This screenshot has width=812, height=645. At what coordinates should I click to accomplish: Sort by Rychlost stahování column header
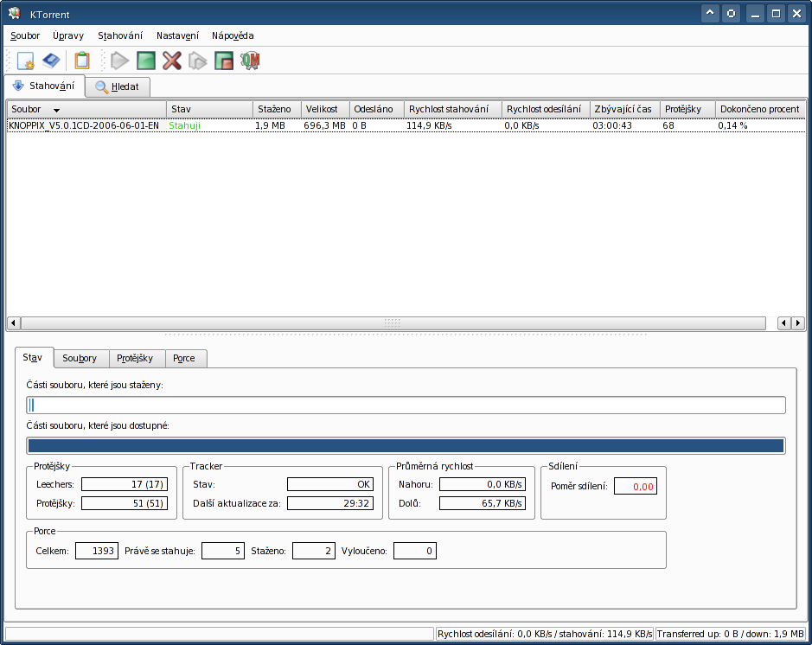452,109
